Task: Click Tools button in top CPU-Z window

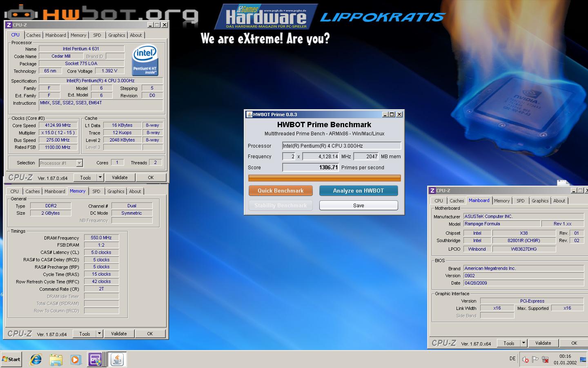Action: (x=86, y=177)
